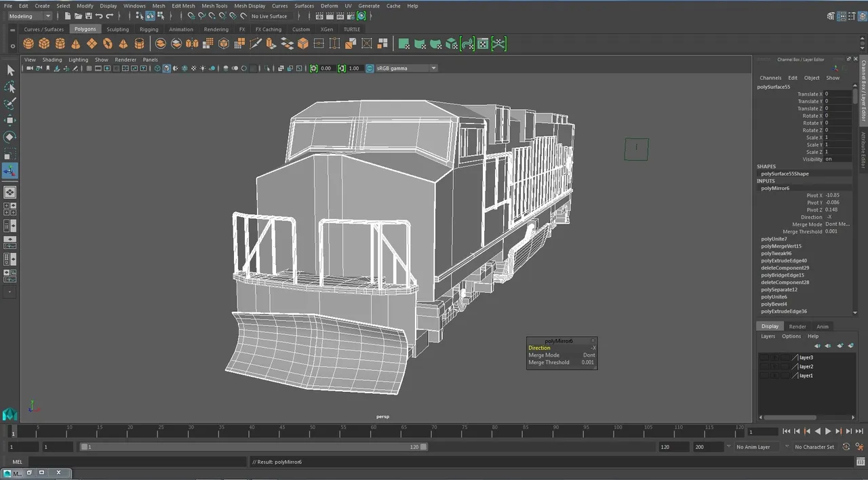This screenshot has height=480, width=868.
Task: Click the timeline at frame 60
Action: point(373,431)
